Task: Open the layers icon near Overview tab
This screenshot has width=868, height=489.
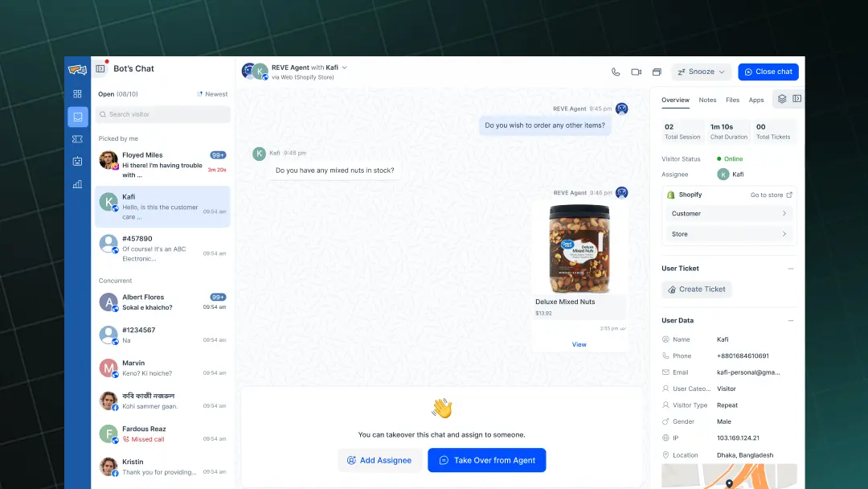Action: [x=782, y=99]
